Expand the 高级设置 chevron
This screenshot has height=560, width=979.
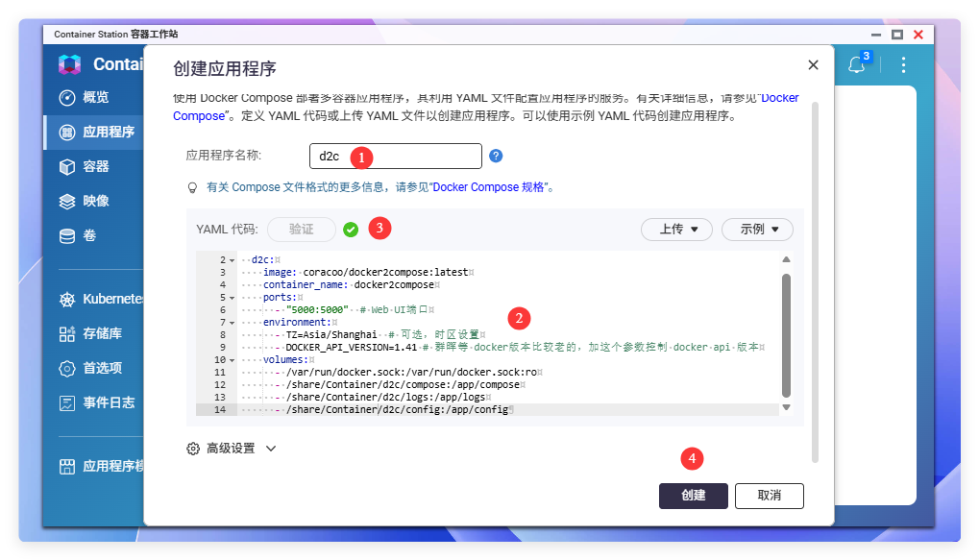click(270, 449)
